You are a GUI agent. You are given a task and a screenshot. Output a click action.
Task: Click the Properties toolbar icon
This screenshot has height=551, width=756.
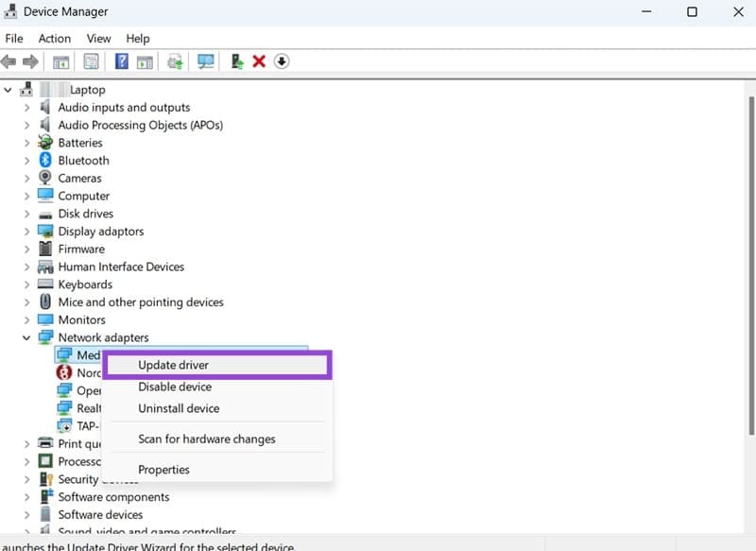pyautogui.click(x=90, y=60)
